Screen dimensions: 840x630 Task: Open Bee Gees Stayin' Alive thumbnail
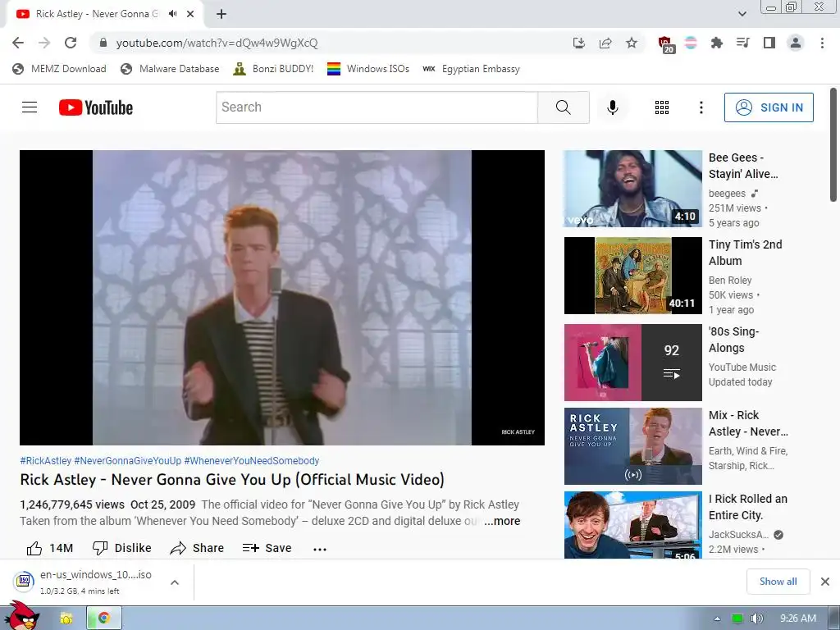(632, 189)
